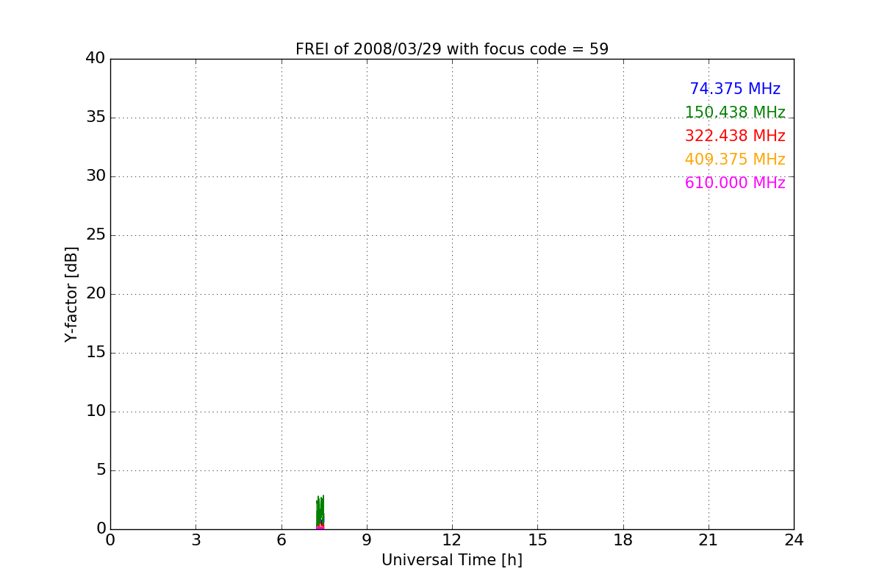Click x-axis tick label 12
This screenshot has height=588, width=882.
click(452, 540)
